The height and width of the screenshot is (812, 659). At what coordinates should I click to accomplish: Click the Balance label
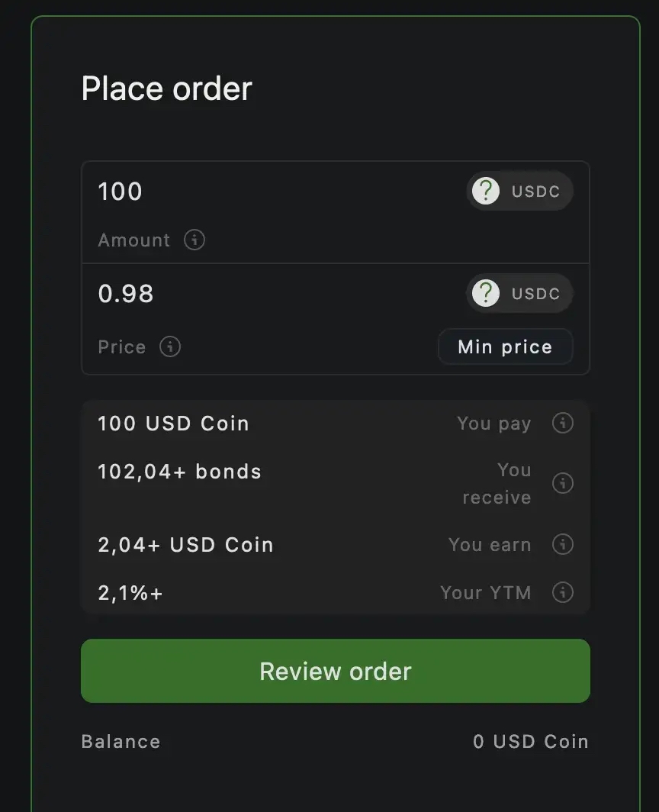coord(121,741)
